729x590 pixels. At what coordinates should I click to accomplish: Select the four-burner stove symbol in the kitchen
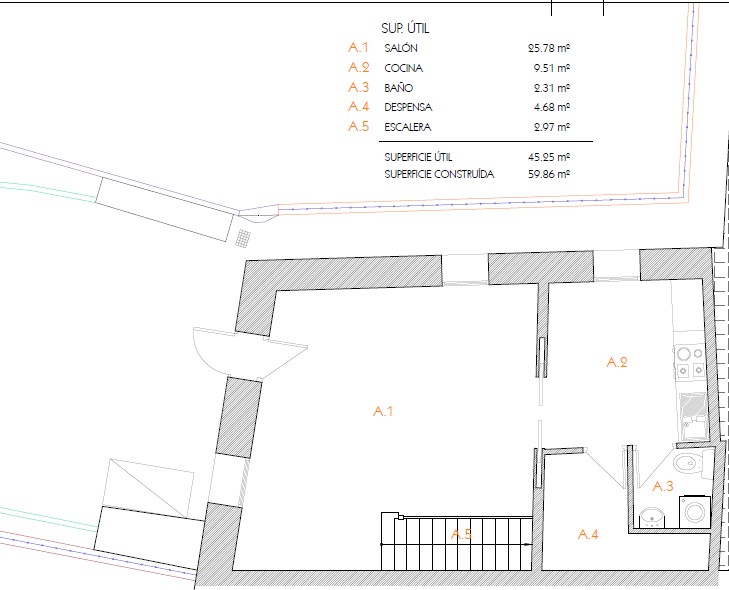coord(689,362)
